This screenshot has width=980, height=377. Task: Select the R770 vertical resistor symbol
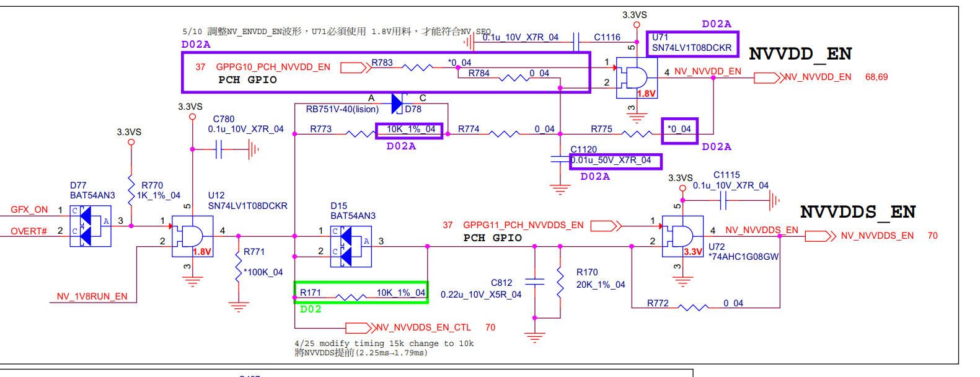point(131,190)
